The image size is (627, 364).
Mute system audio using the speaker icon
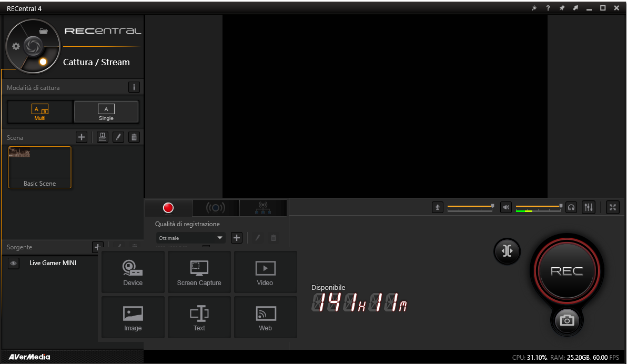tap(506, 207)
